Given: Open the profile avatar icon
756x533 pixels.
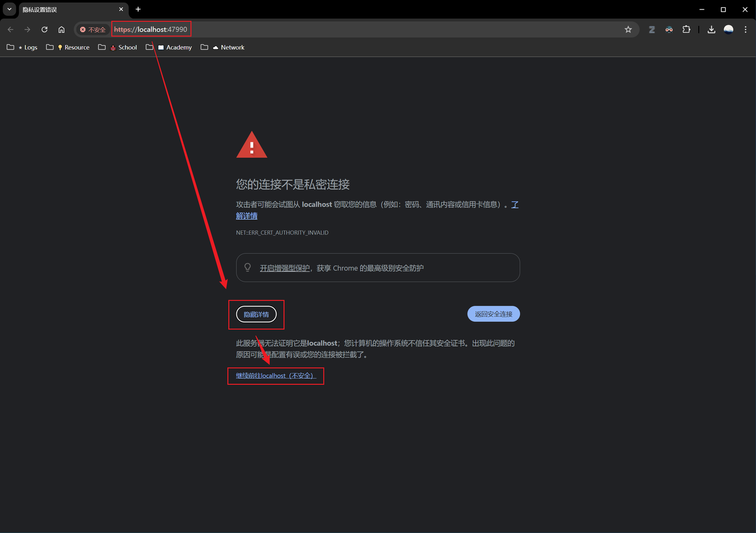Looking at the screenshot, I should (x=729, y=29).
